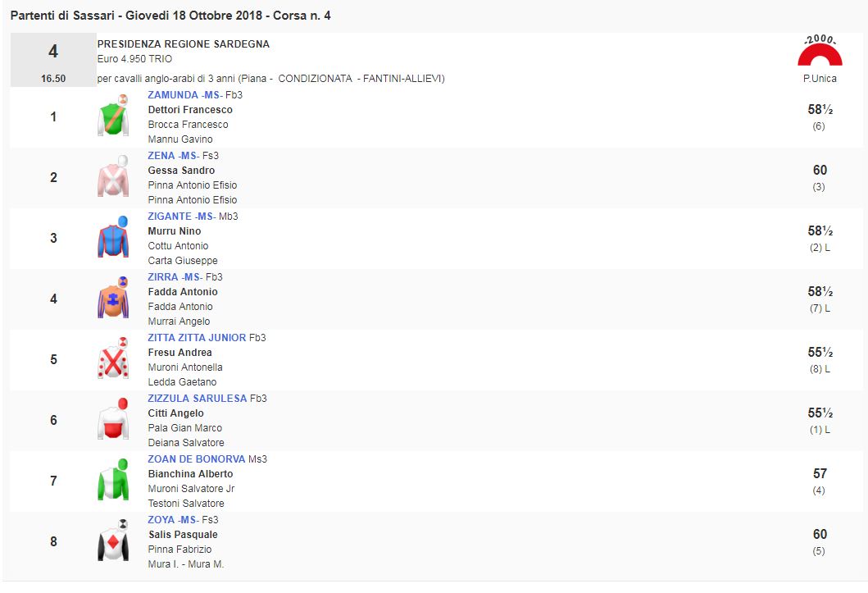Follow the ZIZZULA SARULESA link

197,399
